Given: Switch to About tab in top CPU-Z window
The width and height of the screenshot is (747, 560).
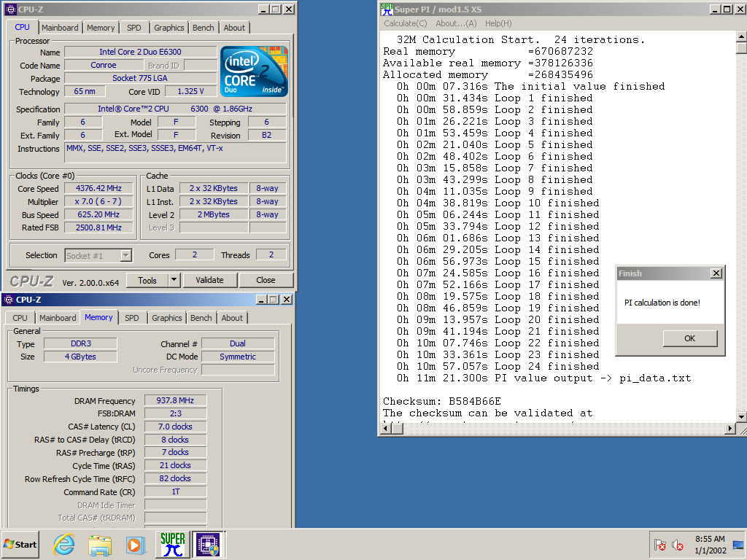Looking at the screenshot, I should click(234, 28).
